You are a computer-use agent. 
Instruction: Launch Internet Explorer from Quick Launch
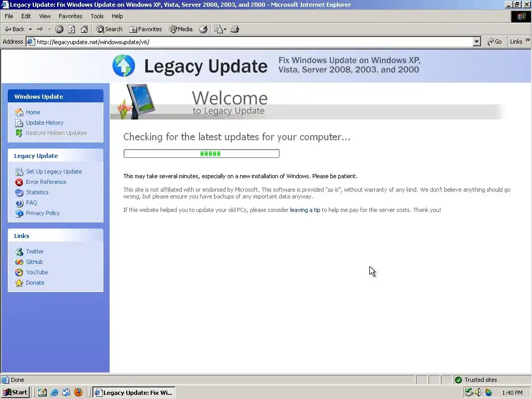pyautogui.click(x=54, y=393)
